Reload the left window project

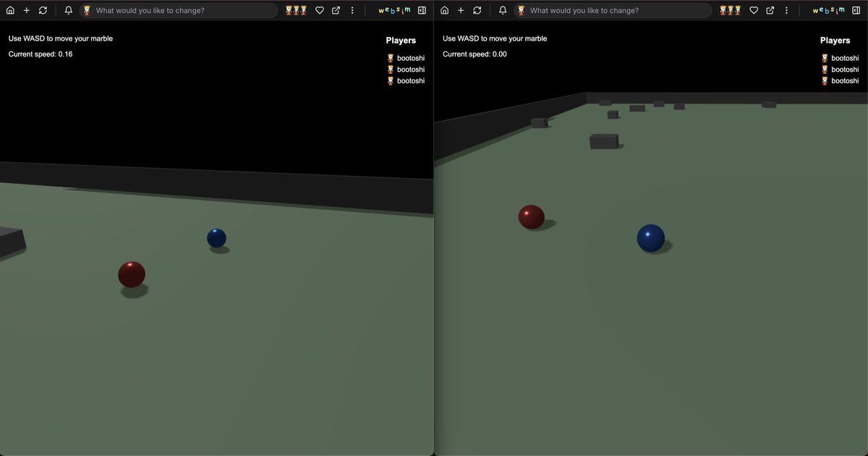tap(43, 11)
